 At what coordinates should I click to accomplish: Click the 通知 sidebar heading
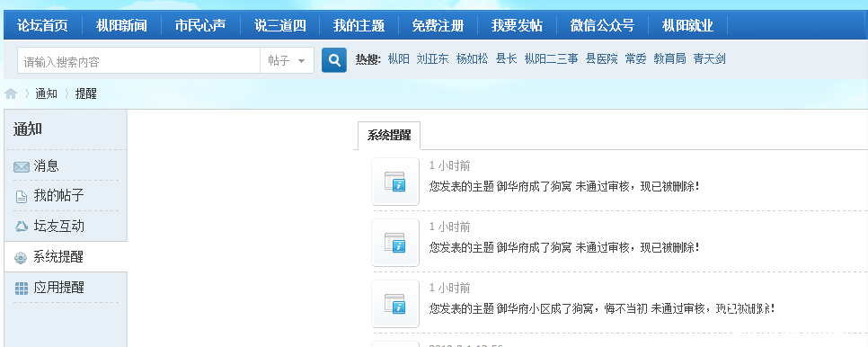[x=28, y=129]
